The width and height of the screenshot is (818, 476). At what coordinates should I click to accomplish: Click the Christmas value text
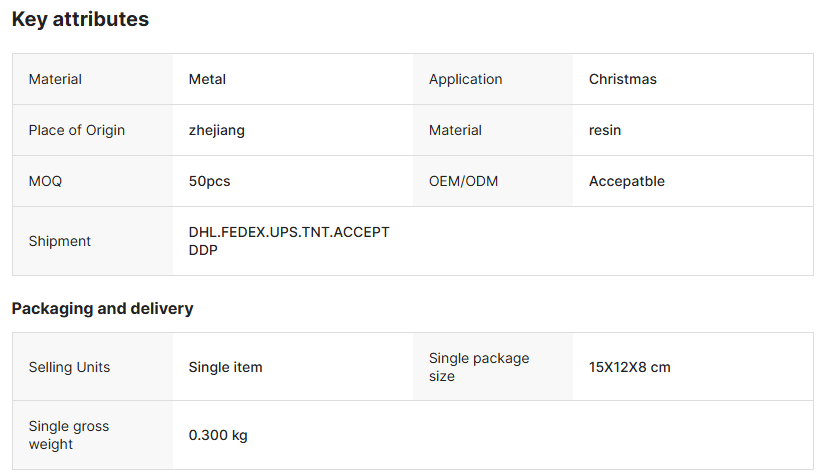(622, 79)
